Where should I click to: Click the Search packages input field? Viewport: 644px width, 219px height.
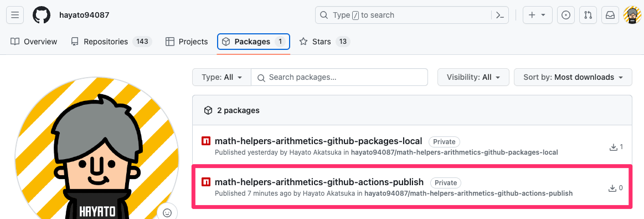coord(339,77)
